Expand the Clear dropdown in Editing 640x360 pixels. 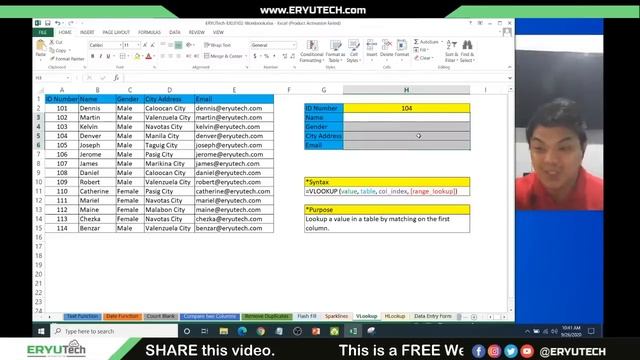pos(432,58)
